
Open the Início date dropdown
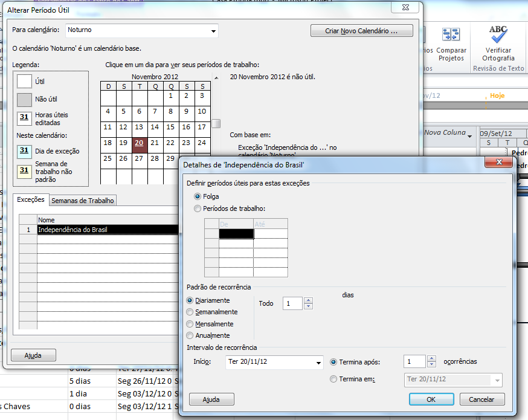(x=320, y=363)
